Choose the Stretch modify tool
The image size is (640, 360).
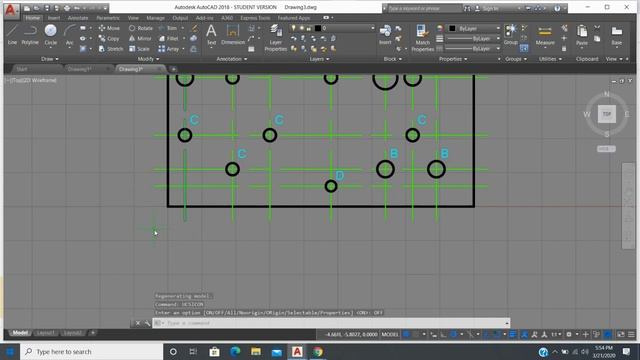[x=111, y=49]
